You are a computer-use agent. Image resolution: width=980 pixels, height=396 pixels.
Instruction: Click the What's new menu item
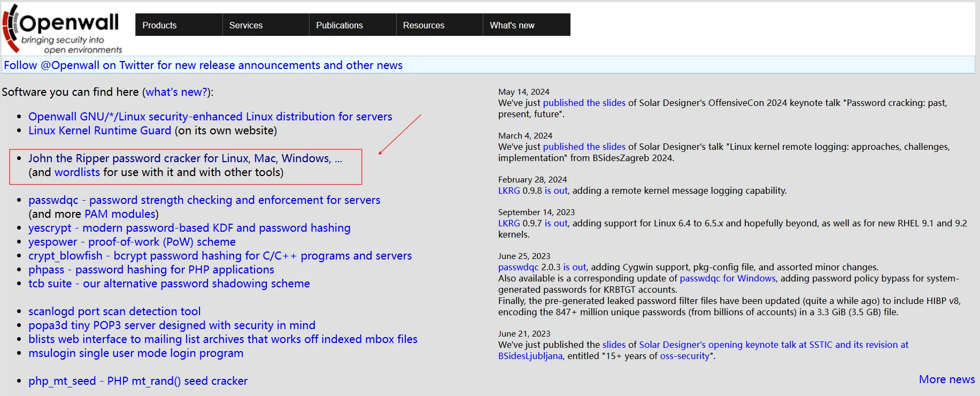(512, 25)
